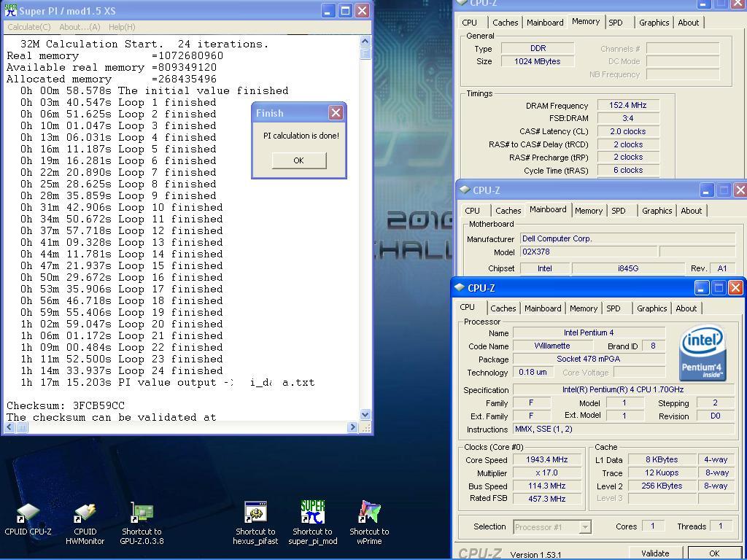Switch to Caches tab in front CPU-Z window

(x=503, y=308)
